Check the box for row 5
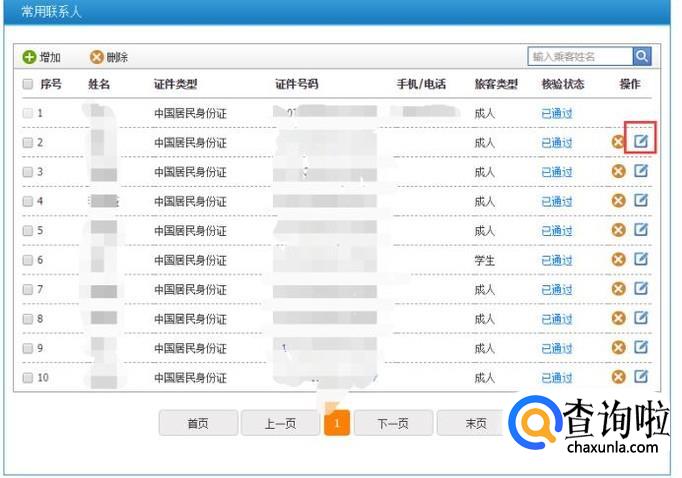This screenshot has height=478, width=682. (x=28, y=231)
